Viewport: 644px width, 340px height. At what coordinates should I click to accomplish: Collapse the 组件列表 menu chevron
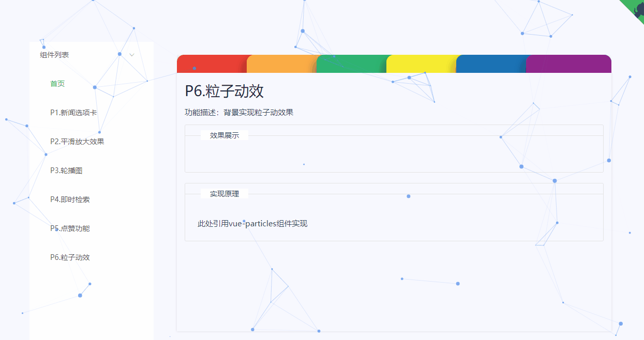(x=132, y=55)
